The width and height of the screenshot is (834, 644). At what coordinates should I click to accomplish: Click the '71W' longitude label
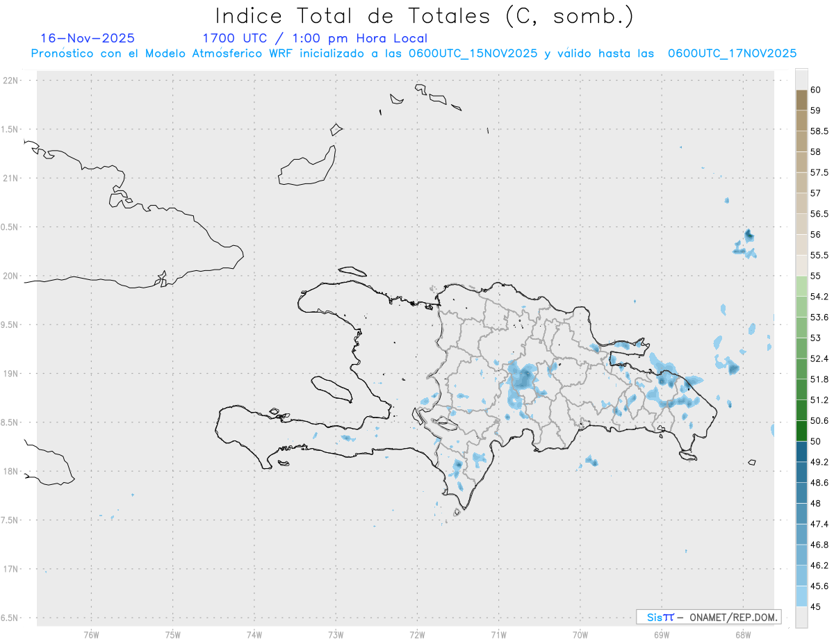click(498, 634)
